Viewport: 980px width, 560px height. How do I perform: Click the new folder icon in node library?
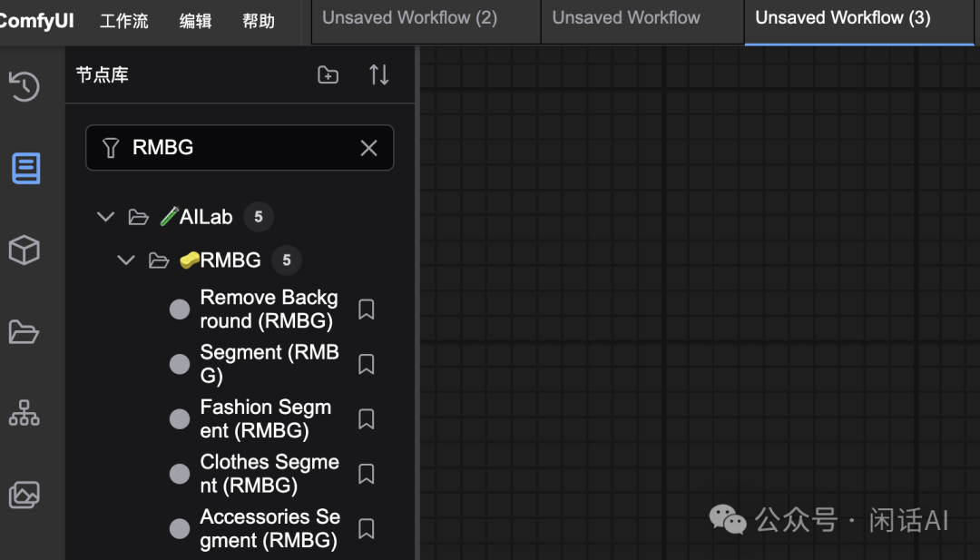point(328,75)
